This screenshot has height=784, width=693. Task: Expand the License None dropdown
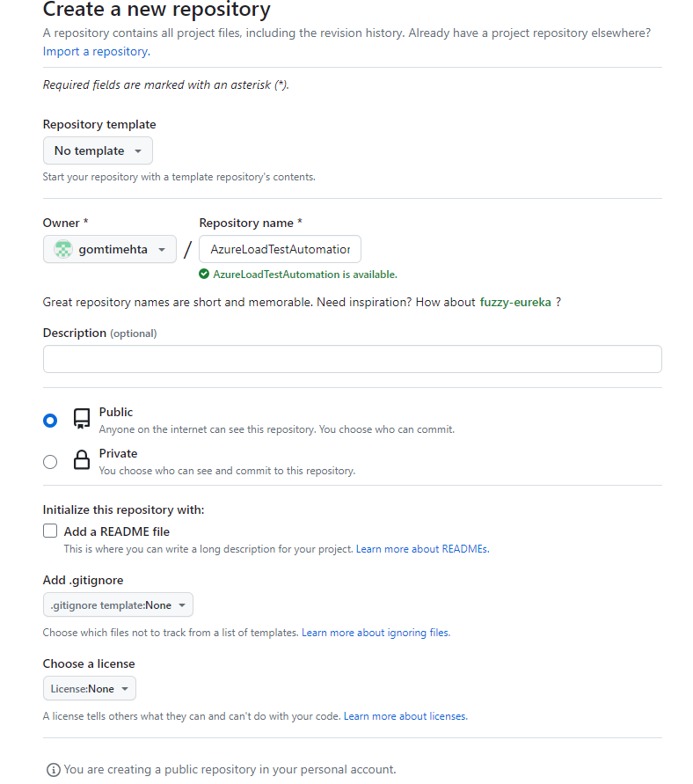tap(90, 688)
